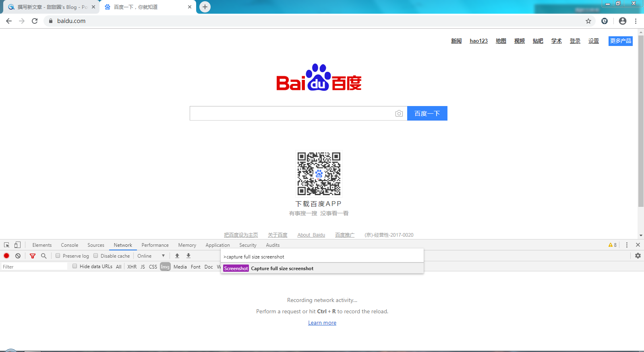Select the All request type filter
This screenshot has height=352, width=644.
118,267
